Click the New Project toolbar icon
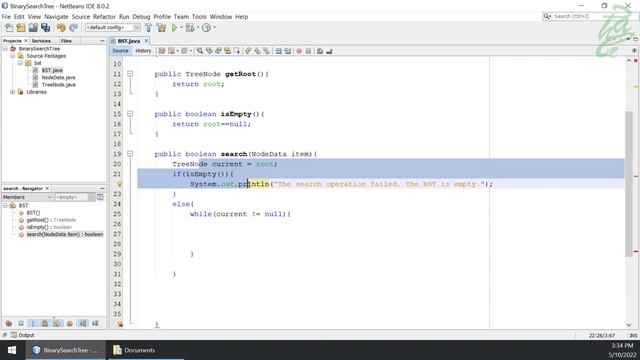 (21, 28)
